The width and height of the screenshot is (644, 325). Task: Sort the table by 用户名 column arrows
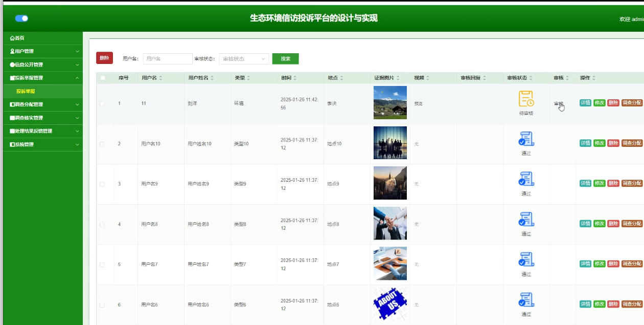pyautogui.click(x=160, y=78)
